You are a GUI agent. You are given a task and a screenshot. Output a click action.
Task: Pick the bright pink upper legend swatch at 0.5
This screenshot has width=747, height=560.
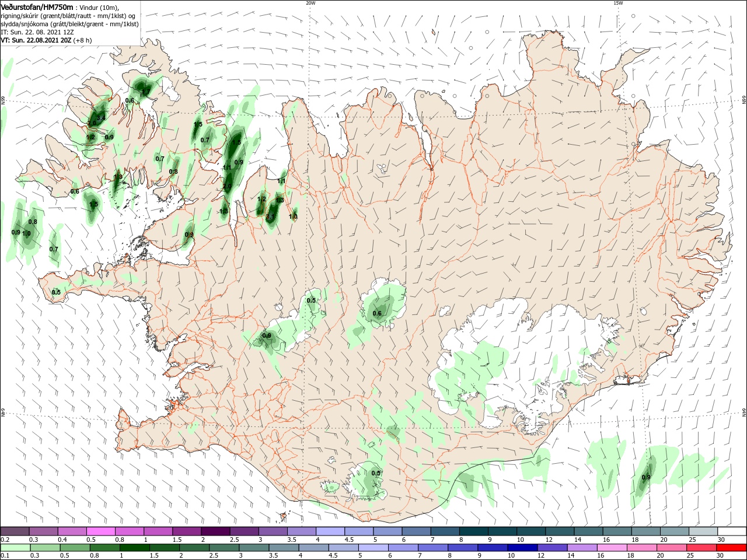coord(101,531)
